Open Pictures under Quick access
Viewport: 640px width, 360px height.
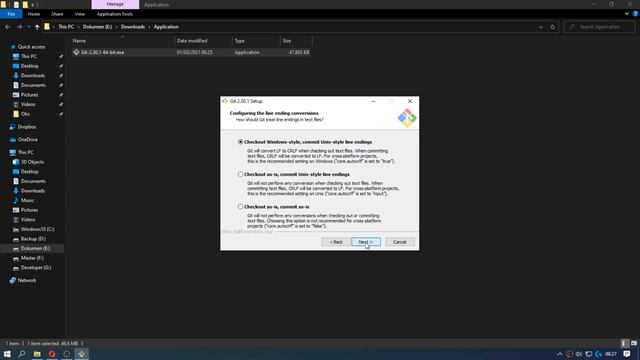coord(29,95)
